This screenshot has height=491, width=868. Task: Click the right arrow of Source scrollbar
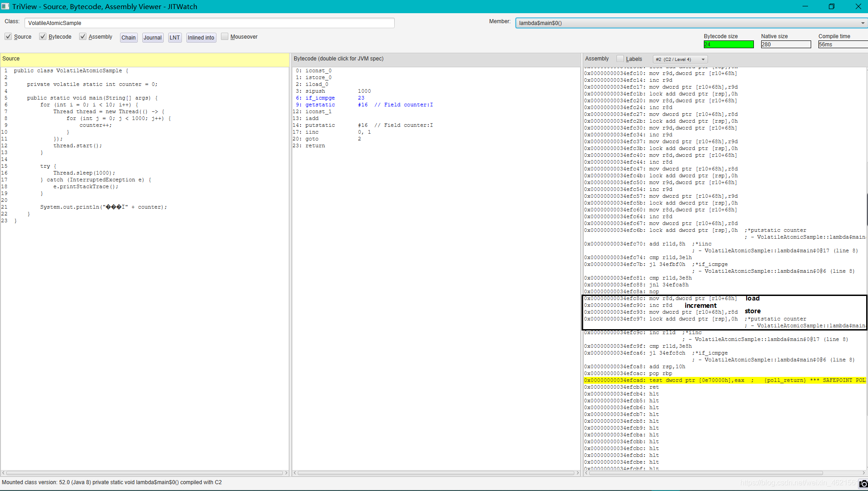pos(286,473)
